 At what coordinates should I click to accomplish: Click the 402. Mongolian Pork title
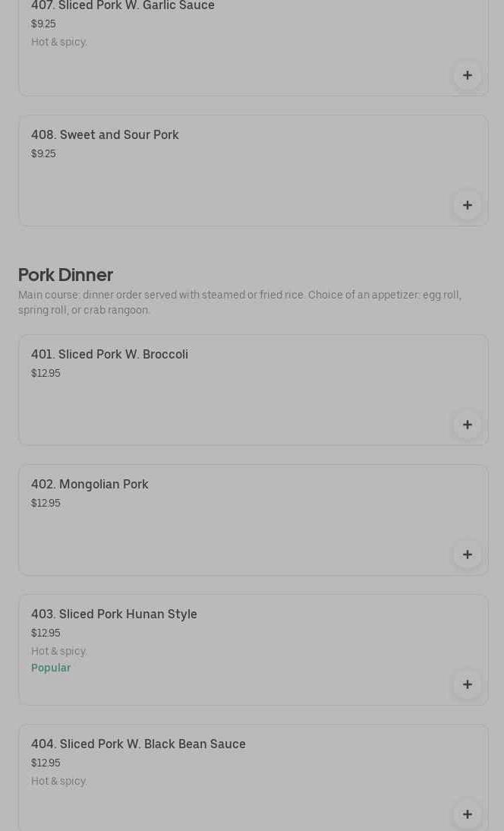90,484
